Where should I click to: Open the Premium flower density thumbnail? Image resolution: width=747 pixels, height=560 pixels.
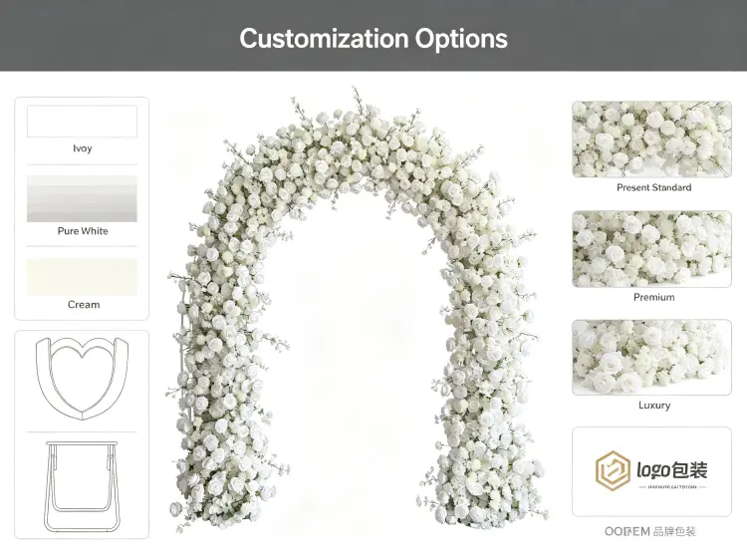651,249
